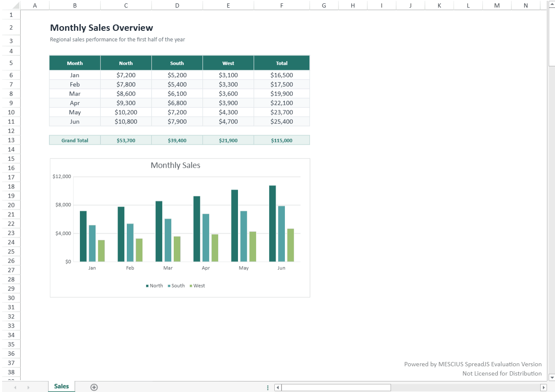The width and height of the screenshot is (555, 392).
Task: Click the Monthly Sales chart title
Action: pos(175,166)
